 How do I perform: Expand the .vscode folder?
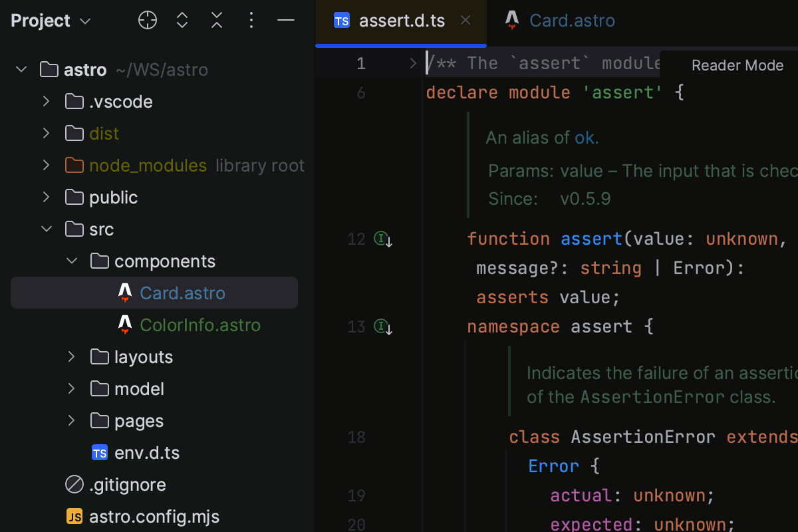[x=45, y=101]
